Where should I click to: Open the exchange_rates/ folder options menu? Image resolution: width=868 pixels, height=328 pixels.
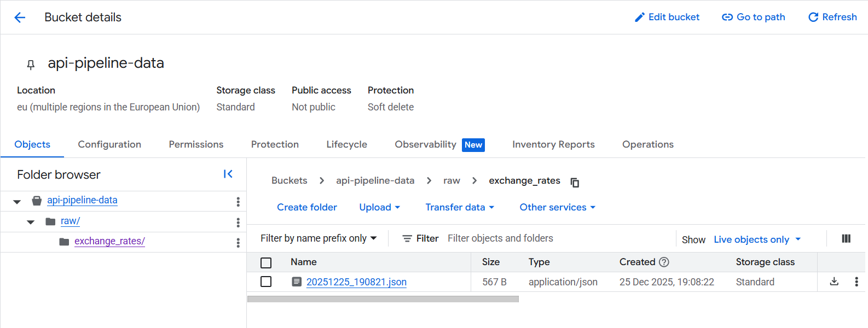[x=238, y=242]
